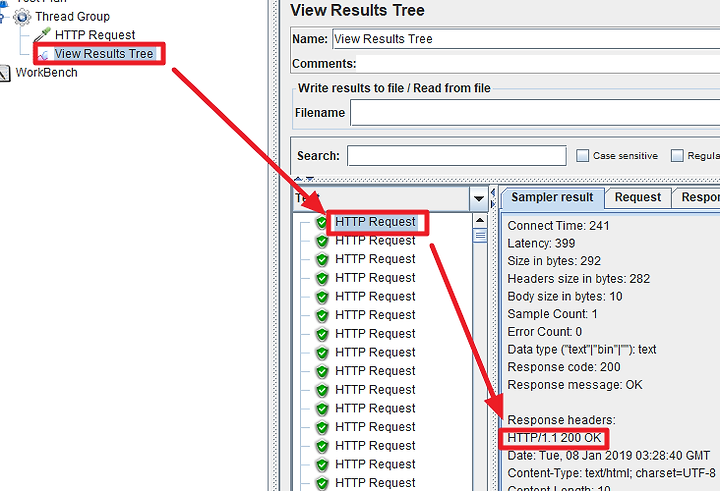Screen dimensions: 720x491
Task: Switch to the Request tab
Action: 638,198
